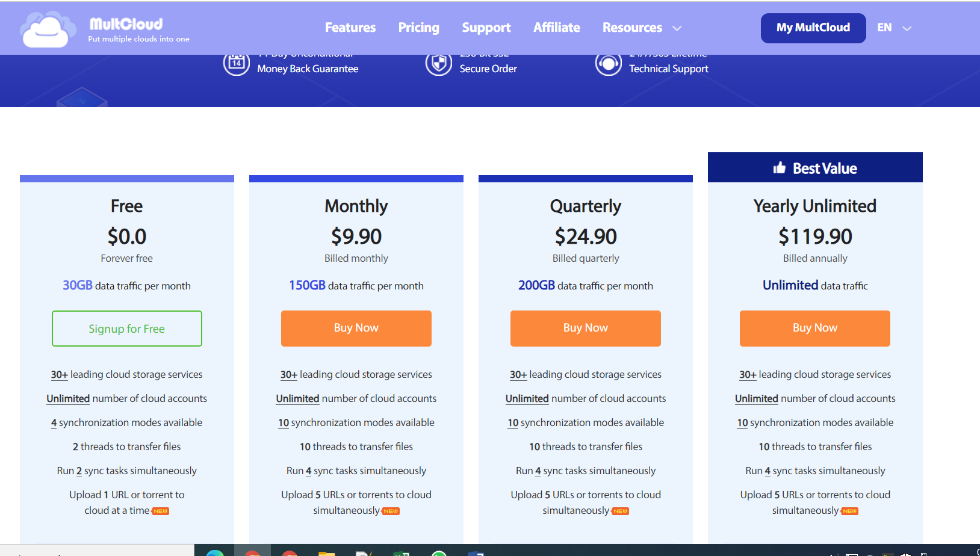This screenshot has width=980, height=556.
Task: Click the 10 synchronization modes link in Yearly plan
Action: click(x=742, y=423)
